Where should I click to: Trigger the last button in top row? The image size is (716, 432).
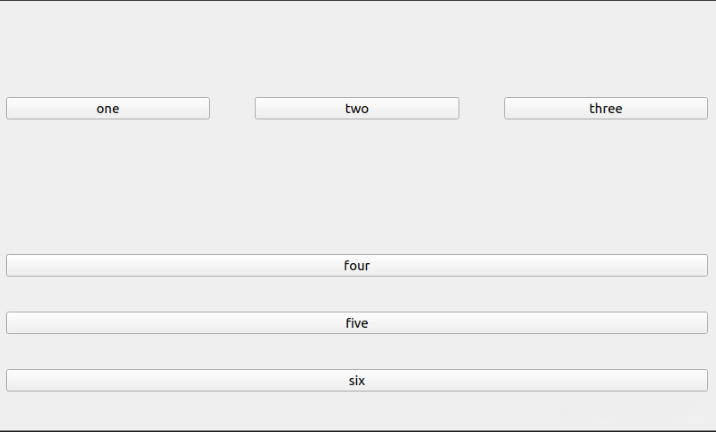tap(605, 108)
